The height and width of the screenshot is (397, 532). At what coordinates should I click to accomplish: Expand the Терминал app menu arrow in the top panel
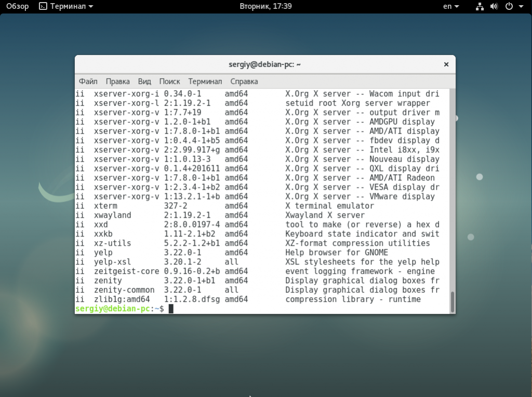[x=91, y=7]
